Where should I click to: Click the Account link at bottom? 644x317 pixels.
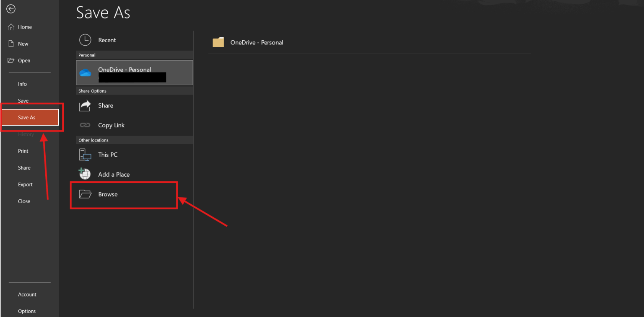[x=27, y=294]
